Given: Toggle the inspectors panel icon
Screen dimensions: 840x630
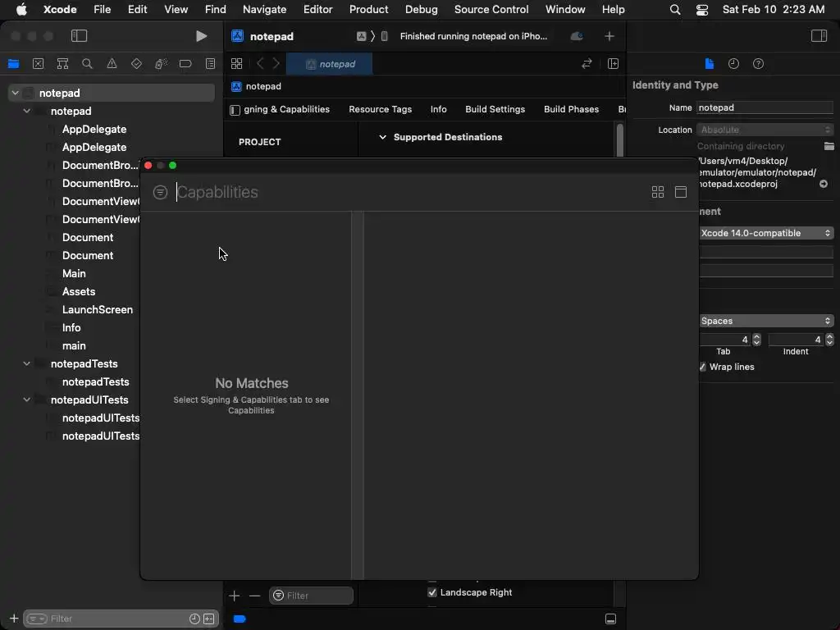Looking at the screenshot, I should coord(819,36).
